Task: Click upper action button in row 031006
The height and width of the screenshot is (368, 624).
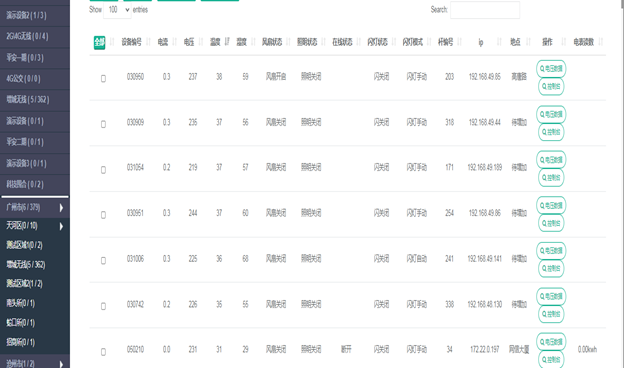Action: (551, 251)
